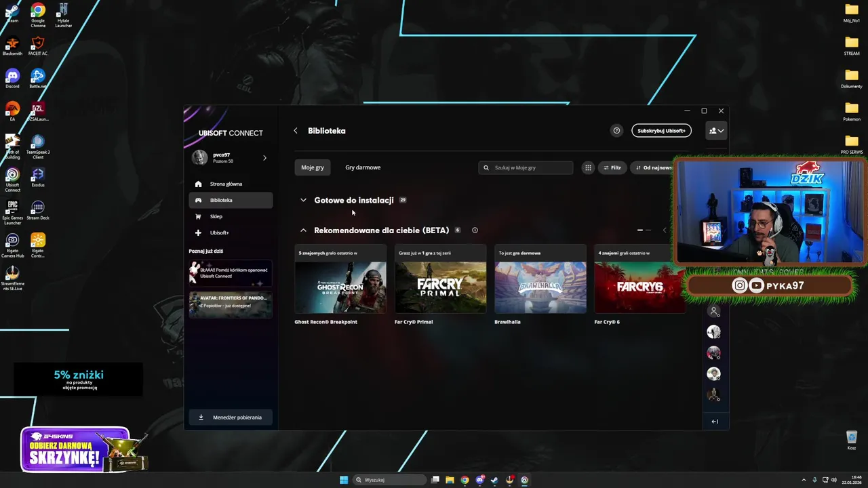Open Brawlhalla game thumbnail

click(540, 287)
